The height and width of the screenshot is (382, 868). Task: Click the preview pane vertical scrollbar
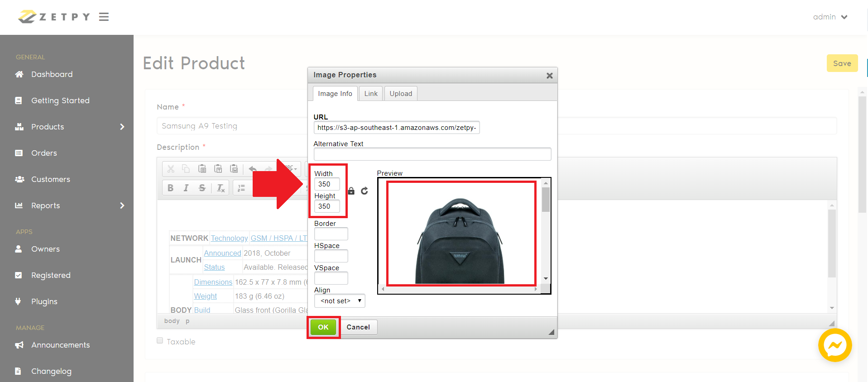coord(546,231)
